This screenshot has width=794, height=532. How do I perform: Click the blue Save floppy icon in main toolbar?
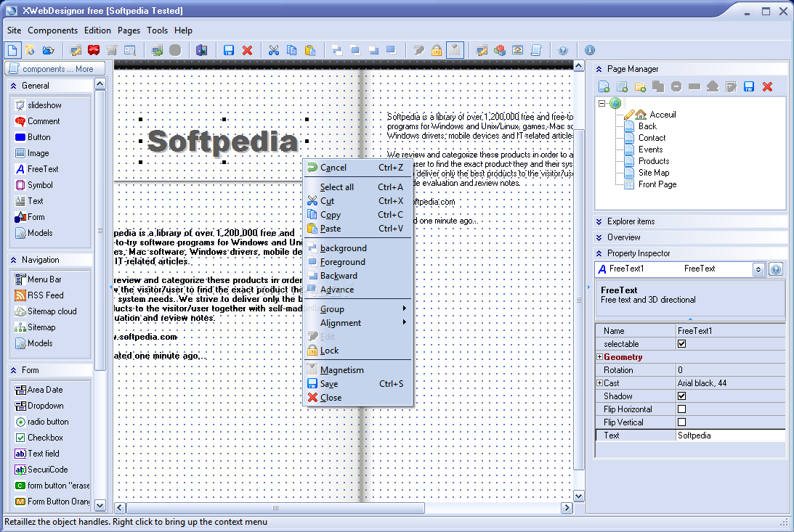click(x=229, y=50)
